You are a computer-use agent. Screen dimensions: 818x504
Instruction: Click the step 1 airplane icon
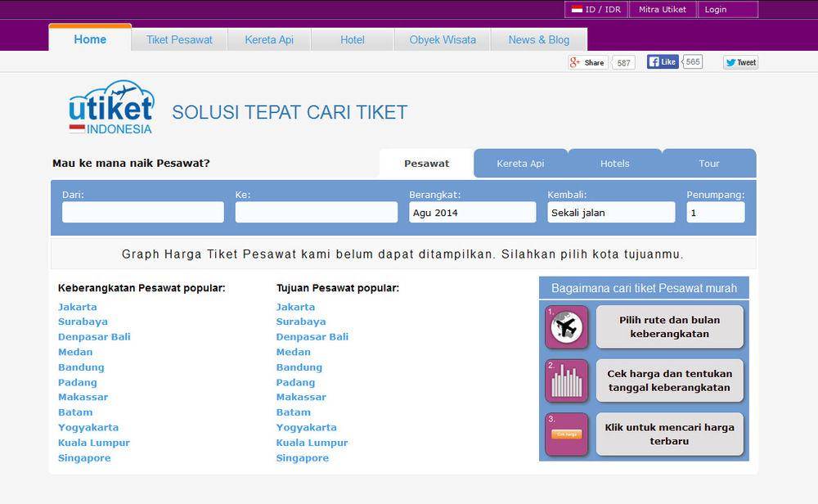pos(567,327)
